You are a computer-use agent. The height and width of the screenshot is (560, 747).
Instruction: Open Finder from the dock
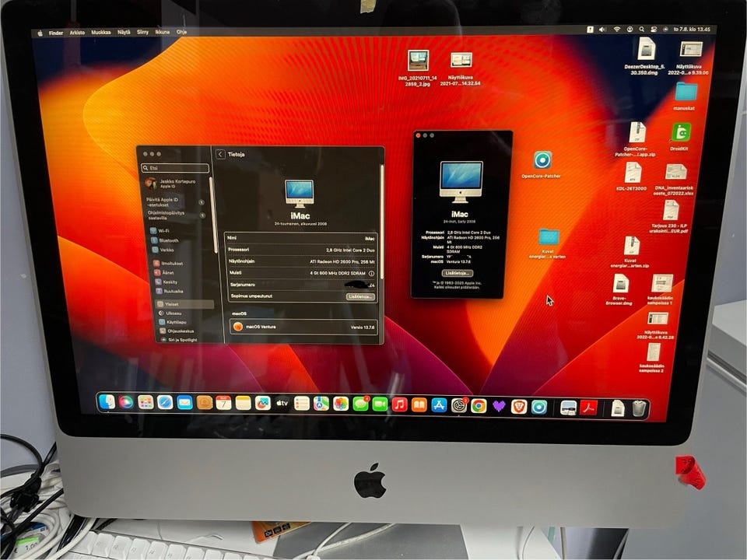click(107, 402)
